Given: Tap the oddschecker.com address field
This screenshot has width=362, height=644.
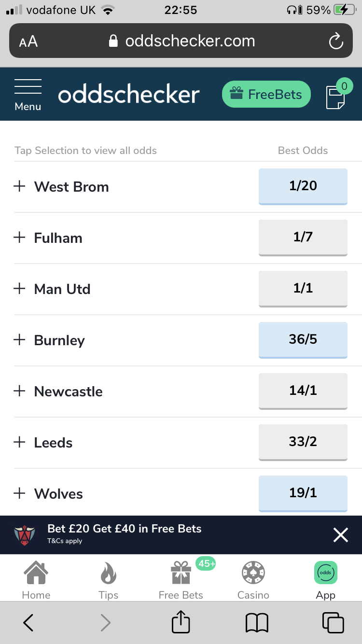Looking at the screenshot, I should point(181,41).
